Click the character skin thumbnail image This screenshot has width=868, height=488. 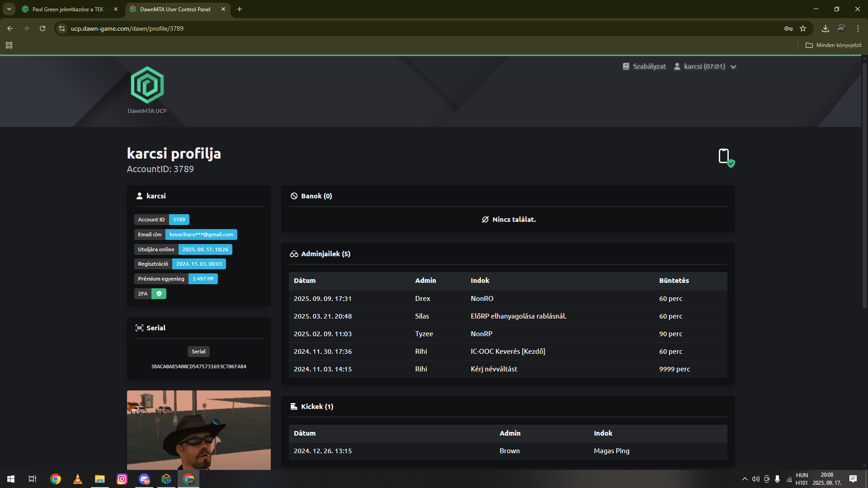198,429
